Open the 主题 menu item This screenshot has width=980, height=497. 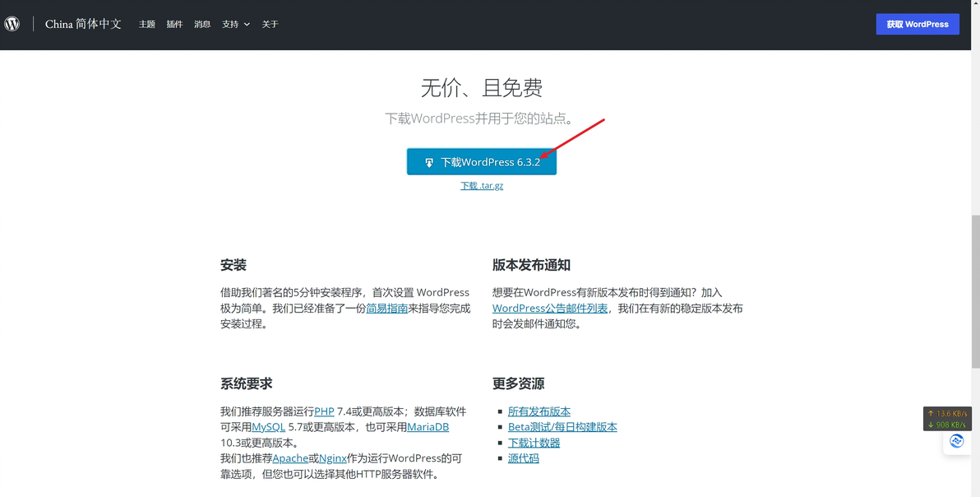[x=147, y=25]
